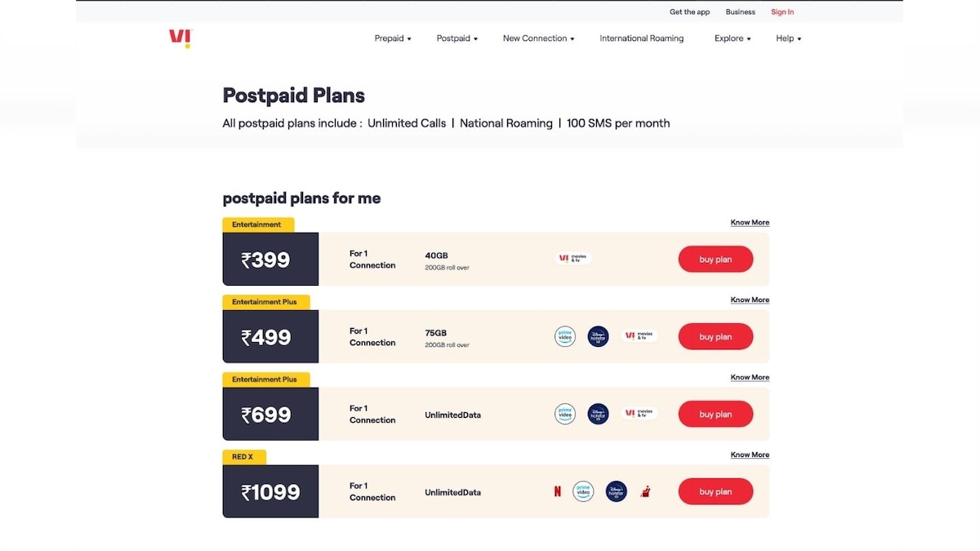Open the International Roaming menu item
Screen dimensions: 980x551
click(642, 38)
